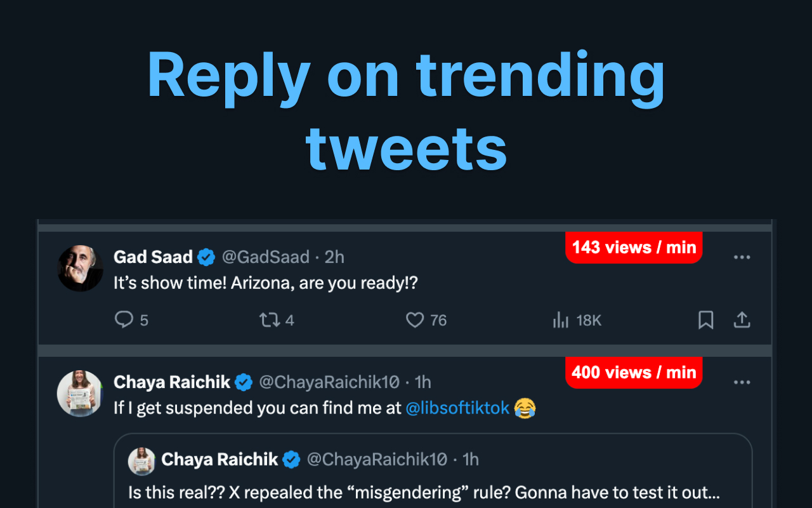Like Gad Saad's tweet
The width and height of the screenshot is (812, 508).
coord(415,320)
